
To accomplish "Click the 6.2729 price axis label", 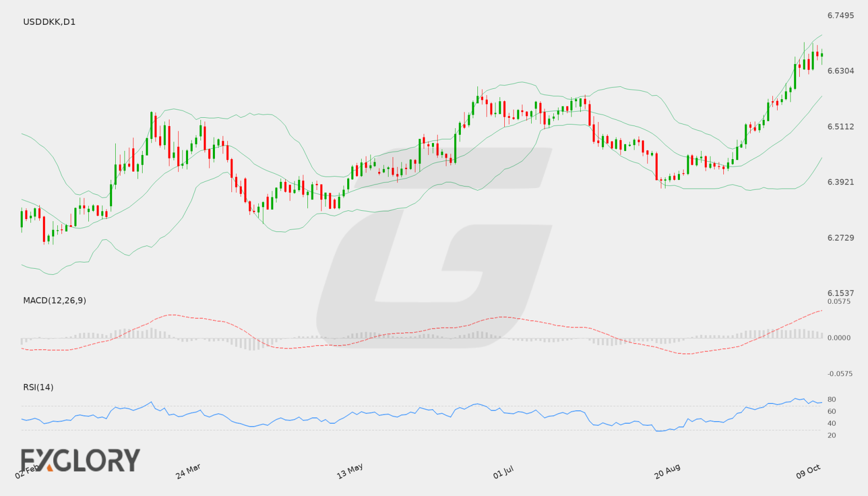I will click(x=841, y=238).
